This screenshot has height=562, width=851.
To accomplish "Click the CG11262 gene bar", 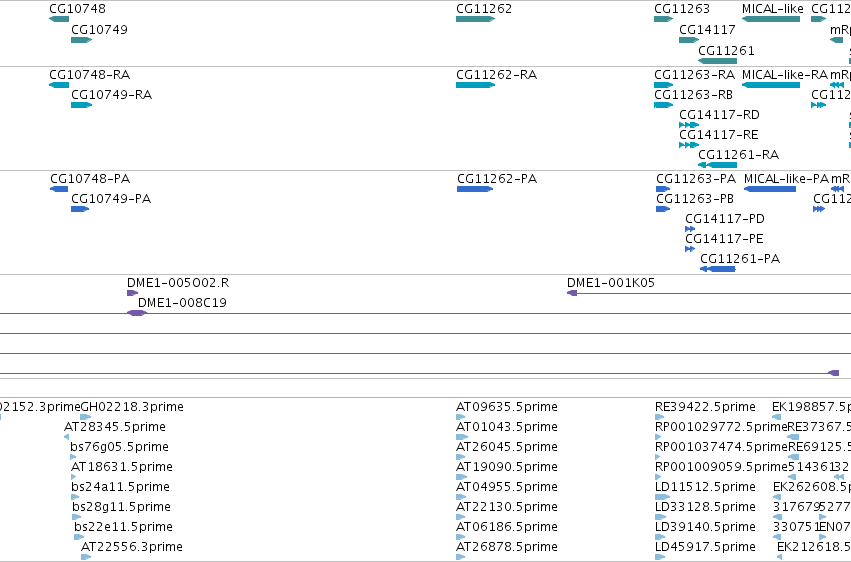I will (x=475, y=19).
